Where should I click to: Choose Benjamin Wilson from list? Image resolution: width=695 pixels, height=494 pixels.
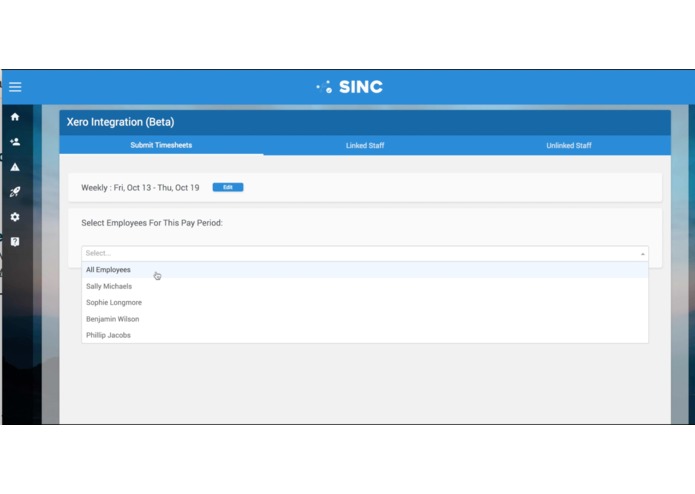[x=365, y=319]
